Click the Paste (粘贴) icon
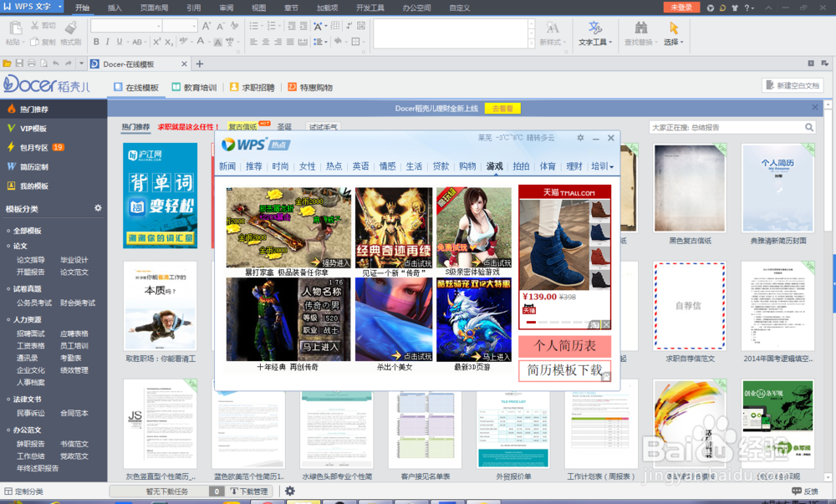 click(x=14, y=28)
